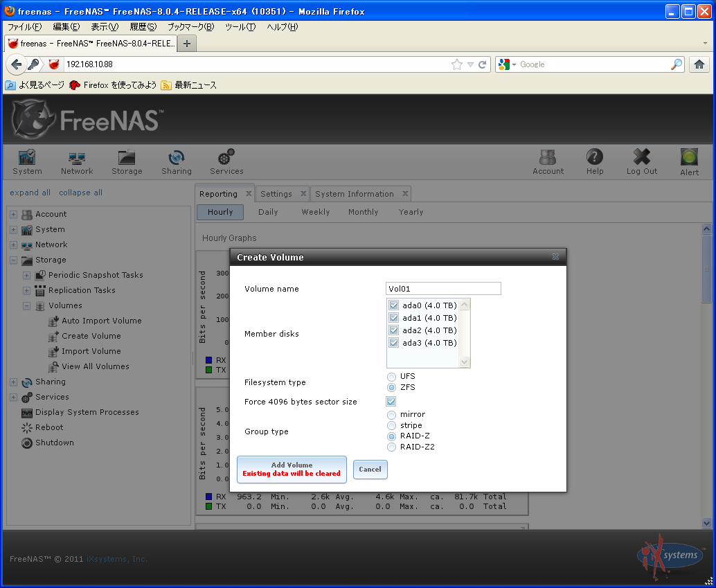Open a new Firefox tab with plus
This screenshot has height=588, width=716.
[x=186, y=44]
